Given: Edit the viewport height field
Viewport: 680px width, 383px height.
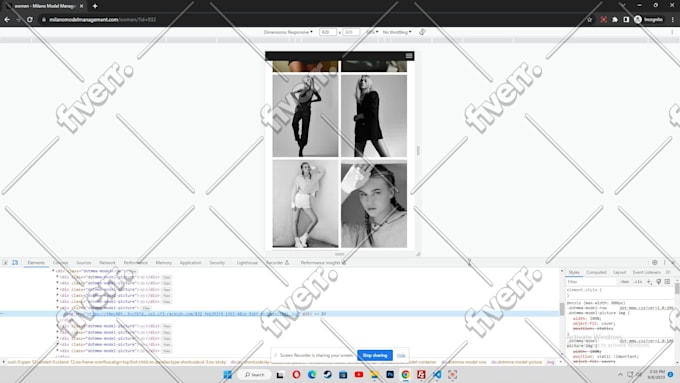Looking at the screenshot, I should point(350,32).
